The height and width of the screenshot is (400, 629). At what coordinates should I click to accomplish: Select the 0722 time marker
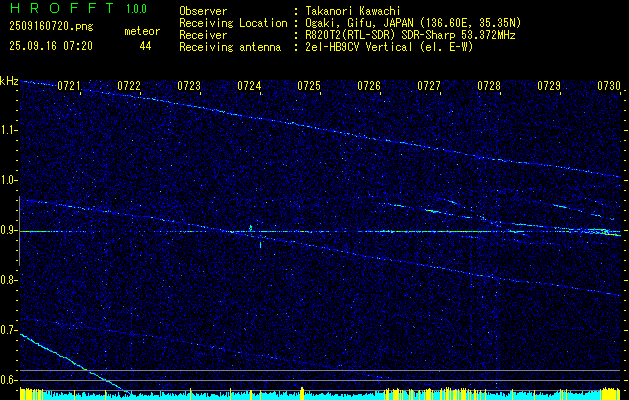pos(129,87)
